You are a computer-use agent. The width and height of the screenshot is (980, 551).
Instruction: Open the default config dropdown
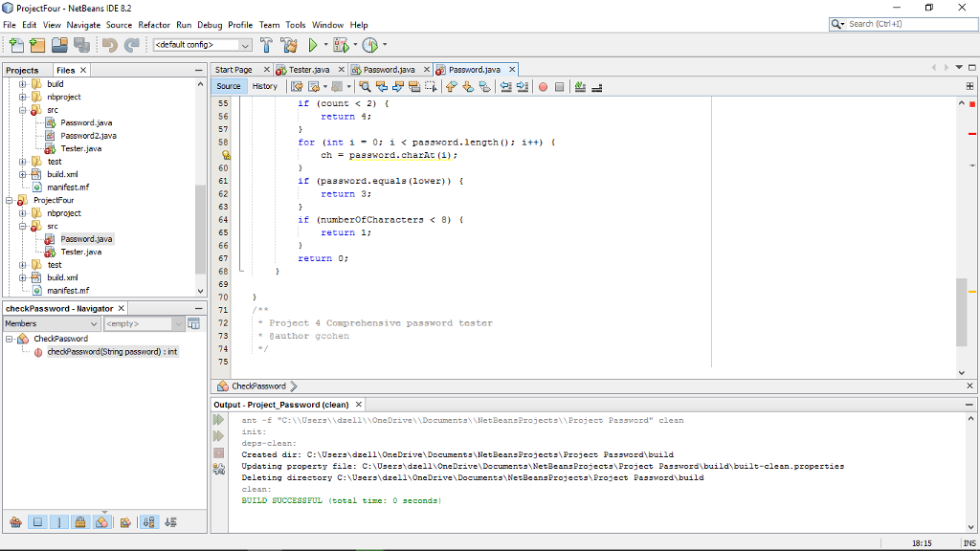pos(244,45)
